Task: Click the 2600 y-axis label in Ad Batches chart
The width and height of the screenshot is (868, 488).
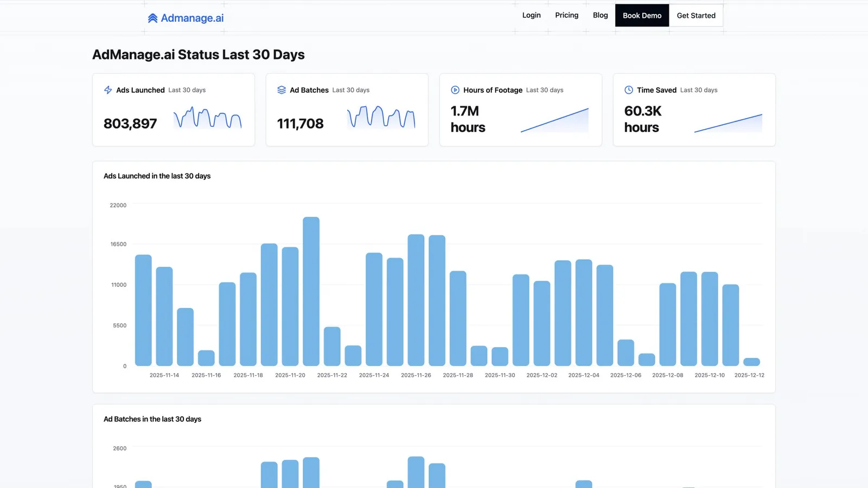Action: pos(120,448)
